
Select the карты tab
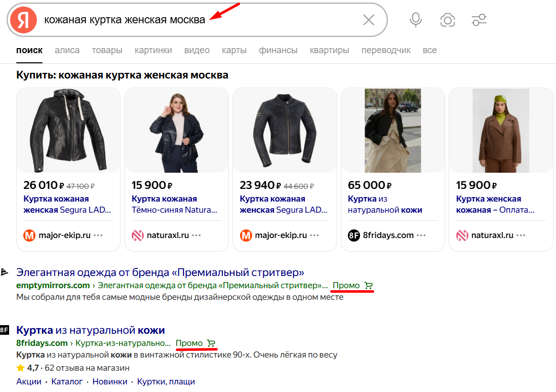point(234,50)
